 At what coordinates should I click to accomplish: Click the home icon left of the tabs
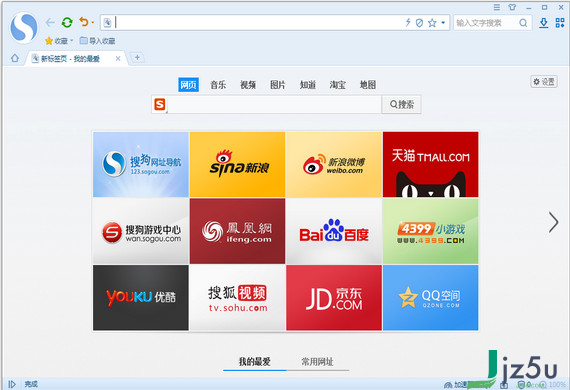tap(15, 58)
